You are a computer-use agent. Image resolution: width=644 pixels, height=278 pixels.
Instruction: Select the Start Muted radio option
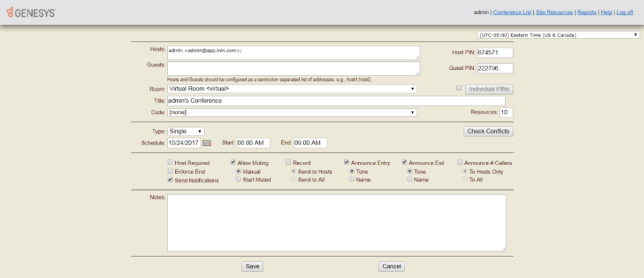coord(239,180)
